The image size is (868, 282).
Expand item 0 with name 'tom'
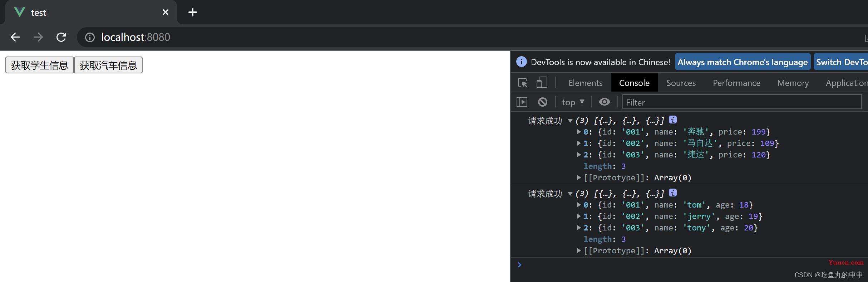[579, 205]
